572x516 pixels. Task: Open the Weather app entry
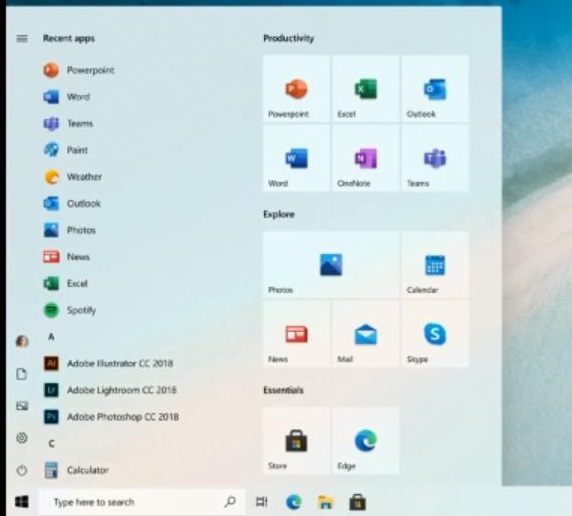click(x=72, y=177)
